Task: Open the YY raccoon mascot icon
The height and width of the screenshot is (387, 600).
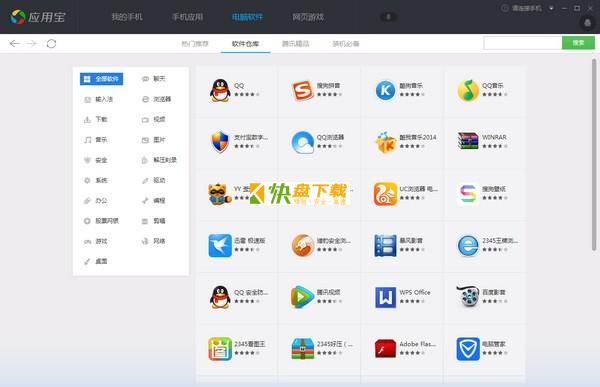Action: pyautogui.click(x=220, y=194)
